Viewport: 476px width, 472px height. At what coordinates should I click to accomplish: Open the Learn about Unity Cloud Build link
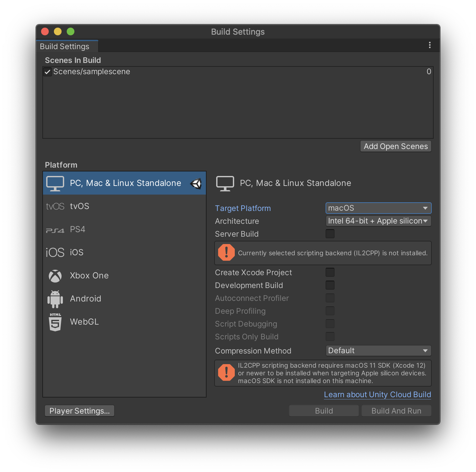pyautogui.click(x=378, y=395)
